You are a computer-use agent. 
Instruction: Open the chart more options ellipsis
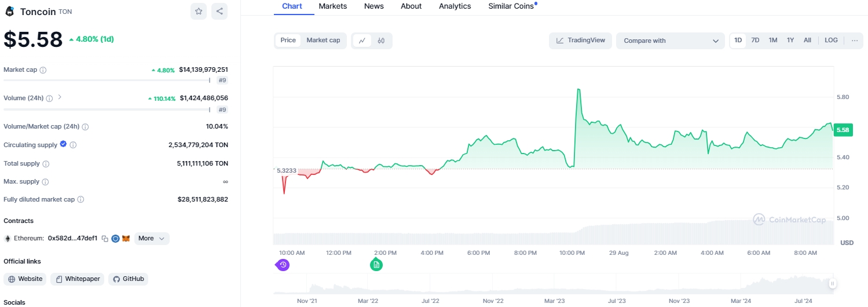click(854, 41)
